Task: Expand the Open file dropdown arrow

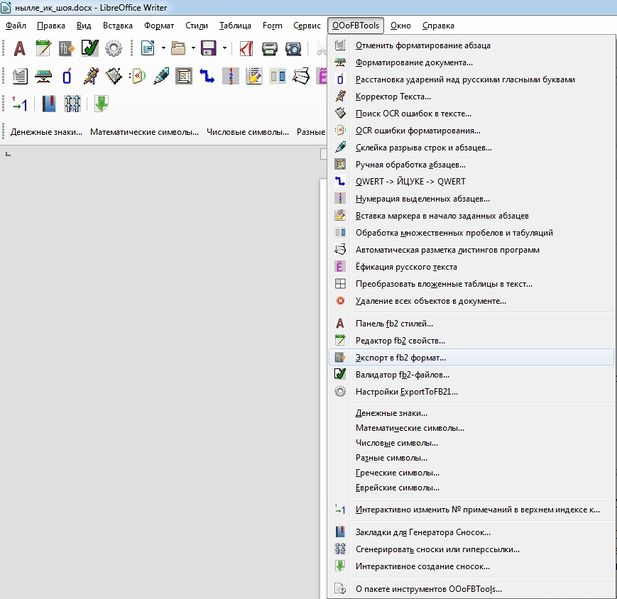Action: click(x=193, y=48)
